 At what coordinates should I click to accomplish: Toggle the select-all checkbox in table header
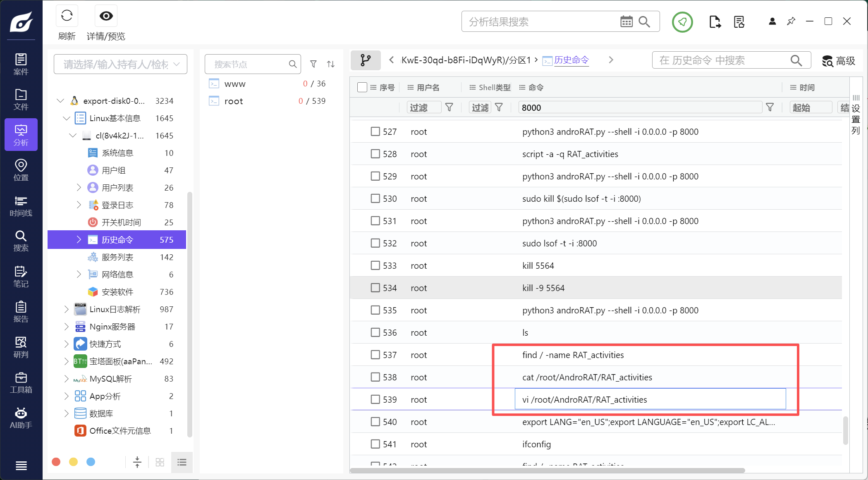coord(362,87)
